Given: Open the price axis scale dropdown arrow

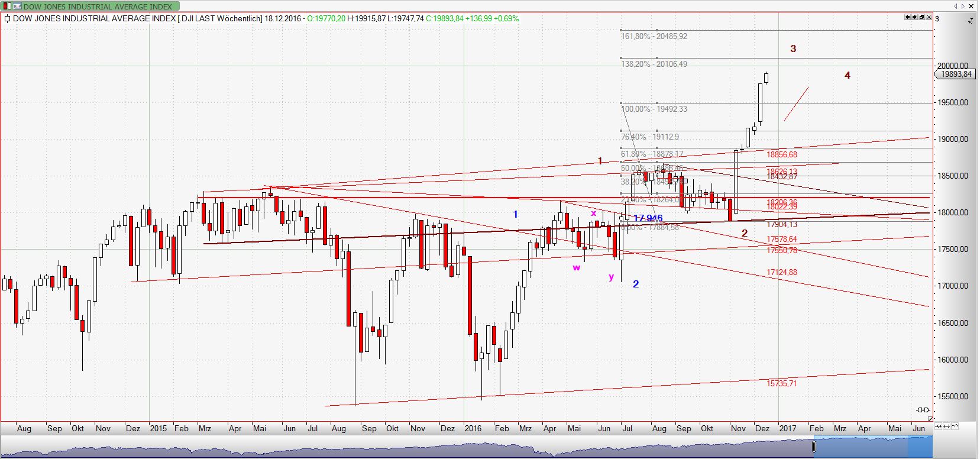Looking at the screenshot, I should pos(970,21).
